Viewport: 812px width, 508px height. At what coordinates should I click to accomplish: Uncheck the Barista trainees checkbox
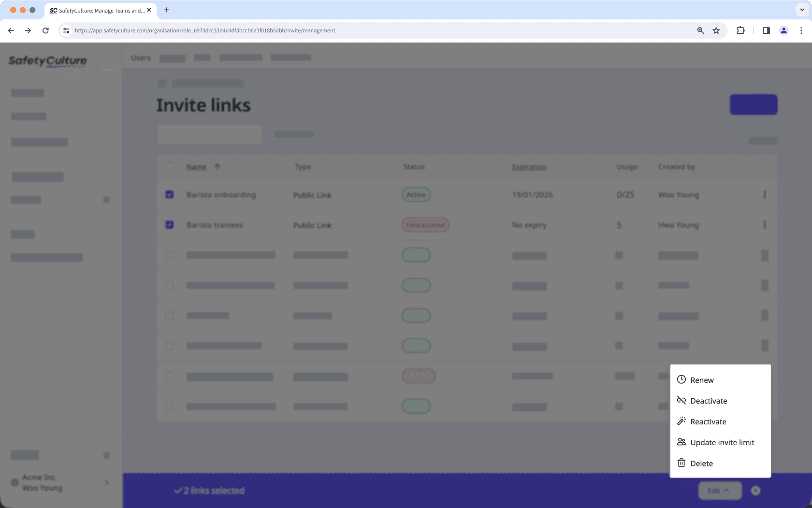pyautogui.click(x=170, y=224)
